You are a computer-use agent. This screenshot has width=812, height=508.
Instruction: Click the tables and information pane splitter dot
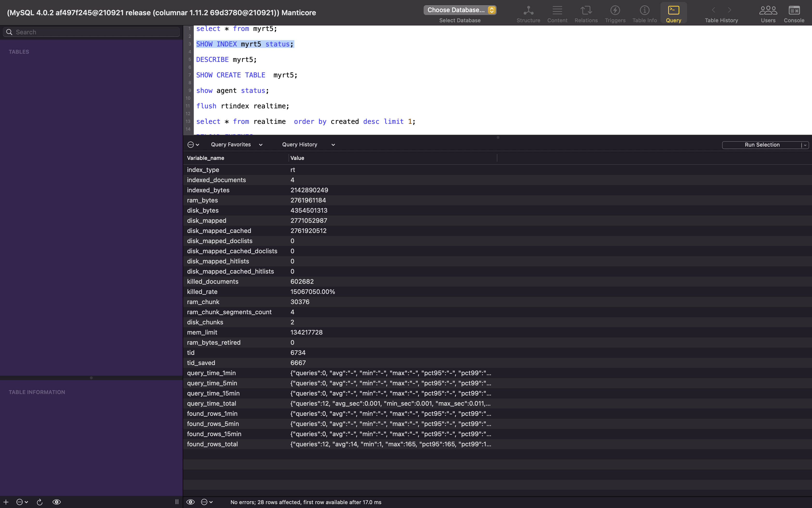(91, 378)
